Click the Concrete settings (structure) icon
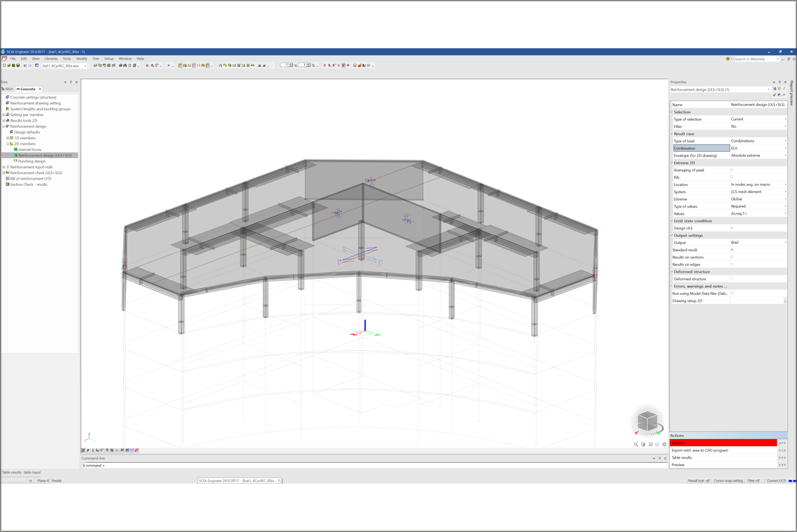This screenshot has height=532, width=797. click(8, 97)
